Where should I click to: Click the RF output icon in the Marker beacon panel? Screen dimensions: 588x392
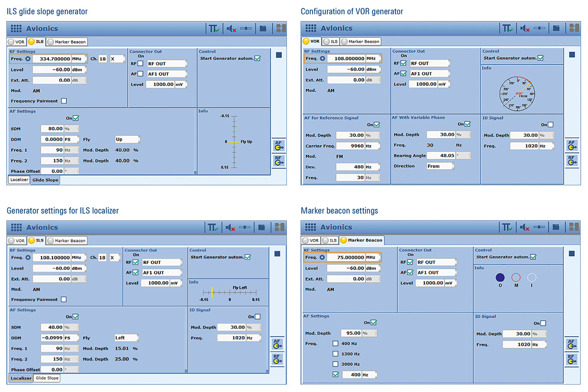click(x=571, y=361)
